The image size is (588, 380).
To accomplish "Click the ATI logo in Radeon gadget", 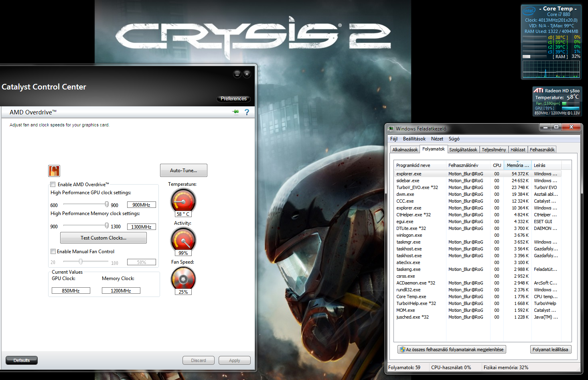I will click(538, 90).
